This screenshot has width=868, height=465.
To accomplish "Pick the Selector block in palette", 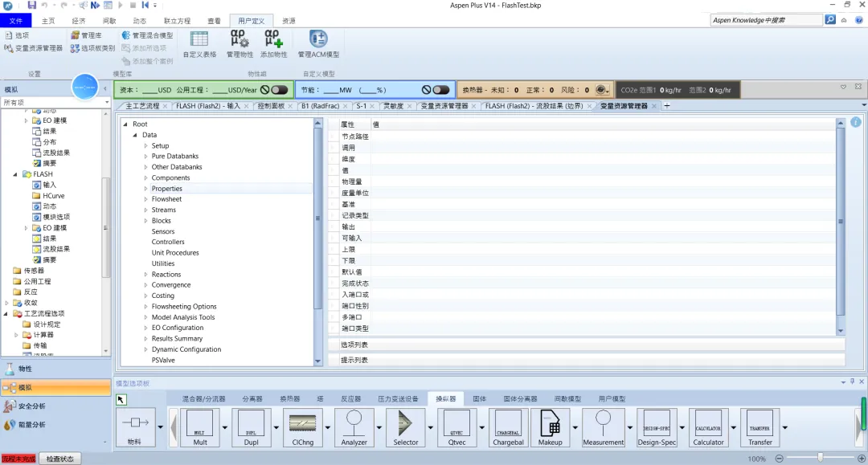I will tap(406, 426).
